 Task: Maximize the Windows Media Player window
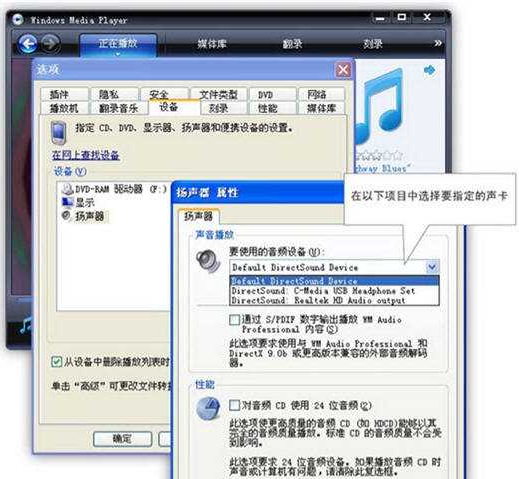point(402,17)
